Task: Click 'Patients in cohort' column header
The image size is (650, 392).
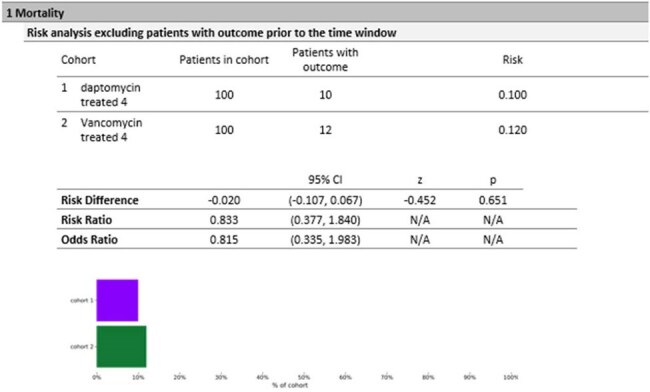Action: [224, 60]
